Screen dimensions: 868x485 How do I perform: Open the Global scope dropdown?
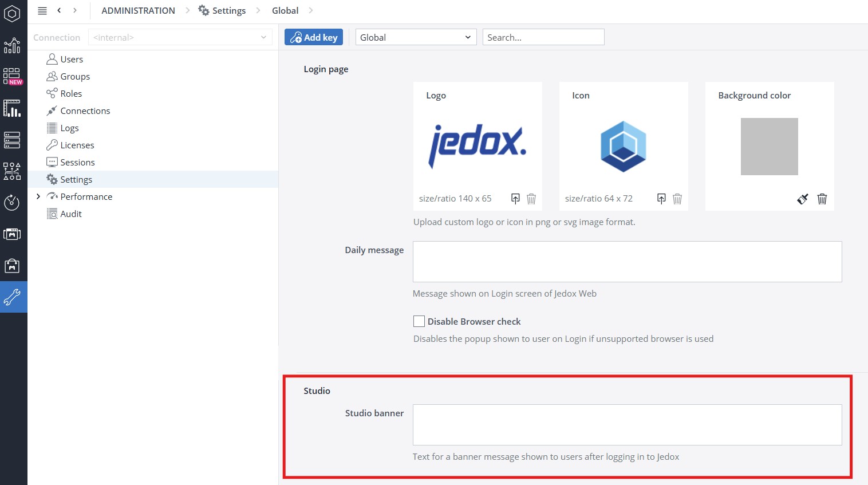416,37
